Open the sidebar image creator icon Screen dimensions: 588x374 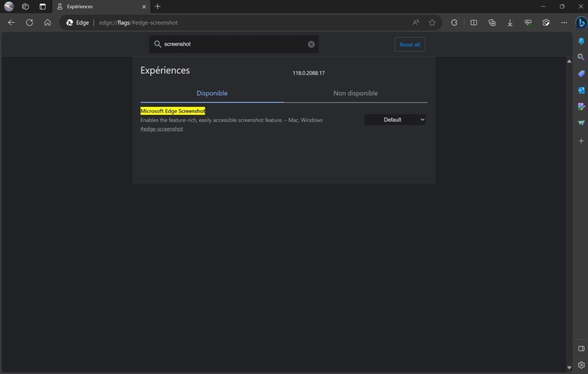[x=581, y=106]
